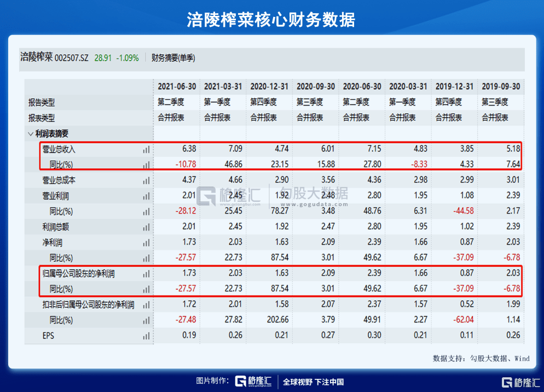Click the 数据支持：勾股大数据、Wind credit text
Screen dimensions: 544x392
481,359
